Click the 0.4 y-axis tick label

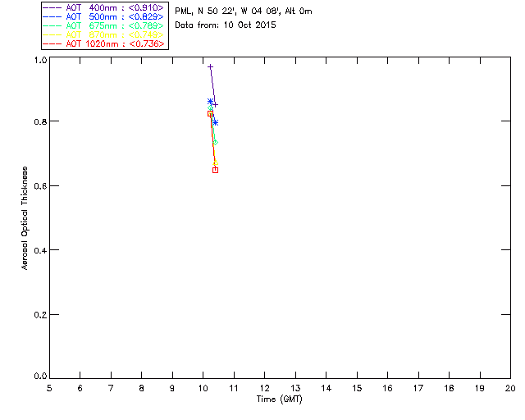tap(40, 250)
